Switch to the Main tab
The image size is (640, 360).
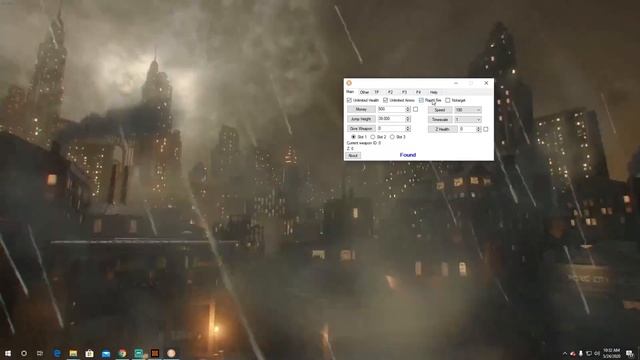[350, 92]
